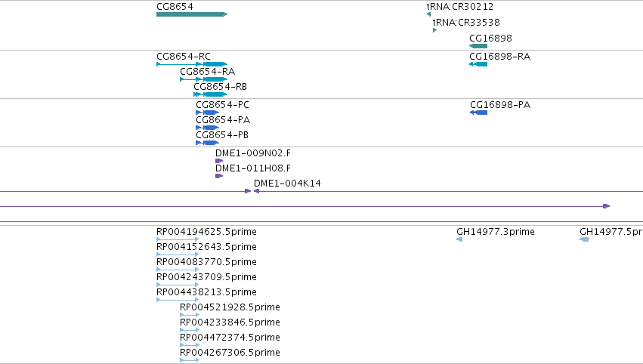Select the RP004472374.5prime EST glyph
This screenshot has width=643, height=364.
[190, 345]
